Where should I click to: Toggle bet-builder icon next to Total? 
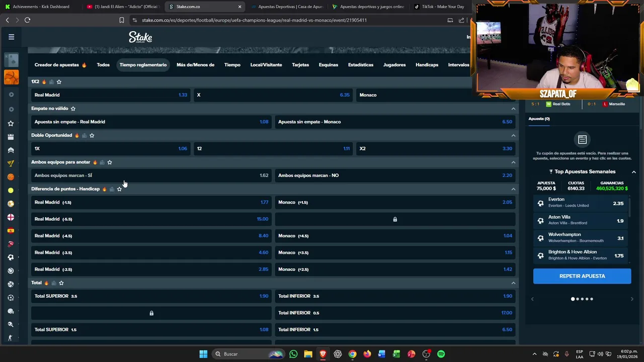pos(54,283)
